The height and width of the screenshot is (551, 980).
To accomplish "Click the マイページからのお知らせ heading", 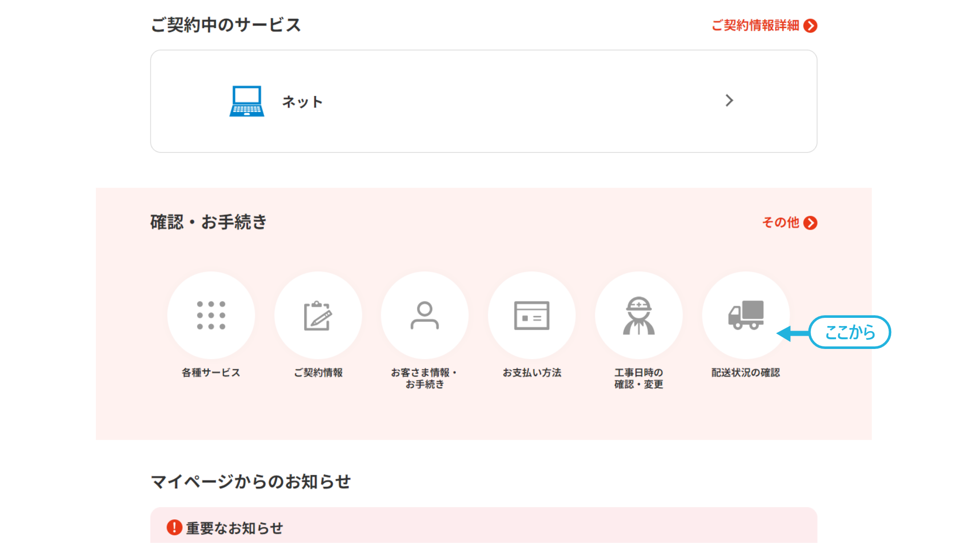I will [251, 481].
